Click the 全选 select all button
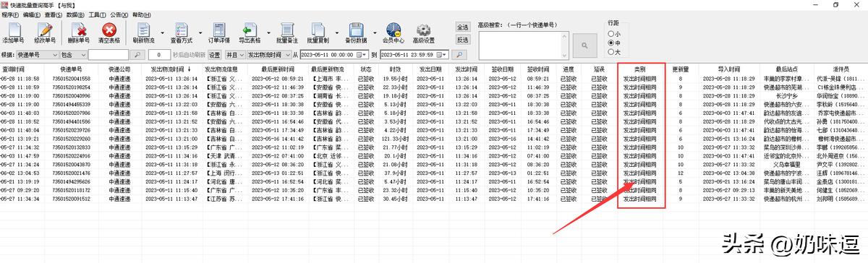This screenshot has height=263, width=868. pyautogui.click(x=463, y=27)
